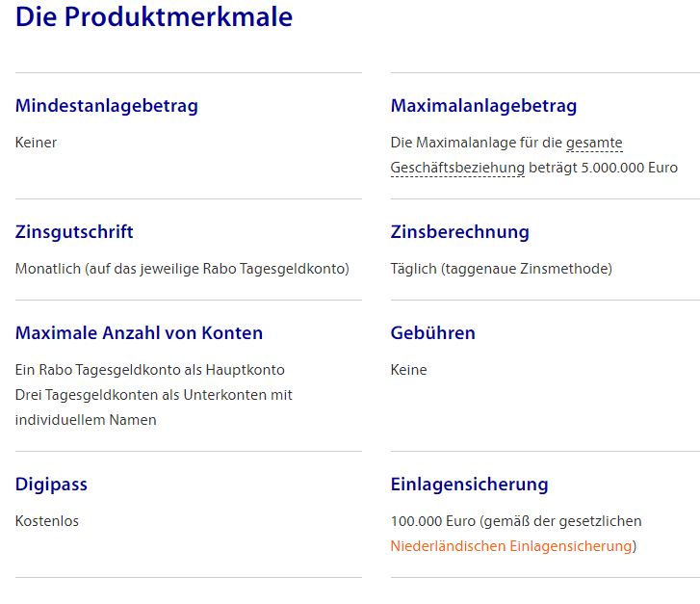Click the Einlagensicherung heading

469,485
